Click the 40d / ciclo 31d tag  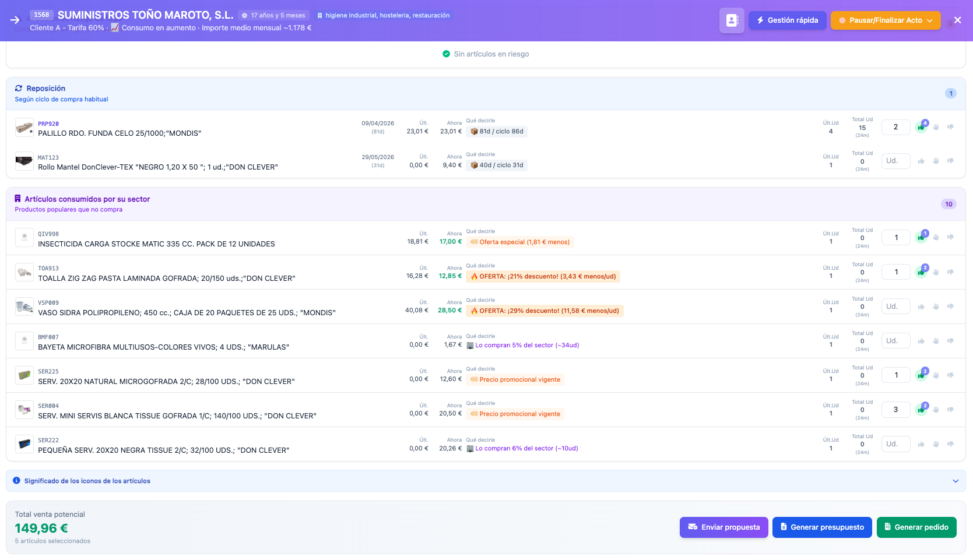pos(497,165)
